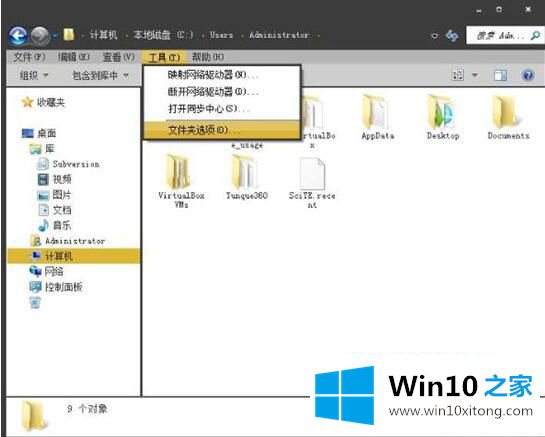Click star icon beside 收藏夹
This screenshot has height=437, width=545.
tap(27, 102)
